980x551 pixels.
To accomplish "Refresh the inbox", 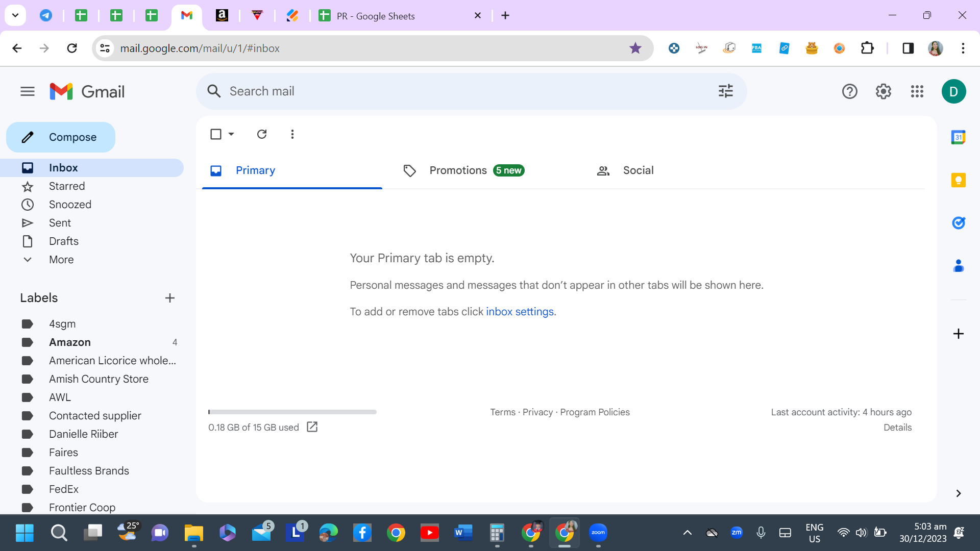I will pos(262,134).
